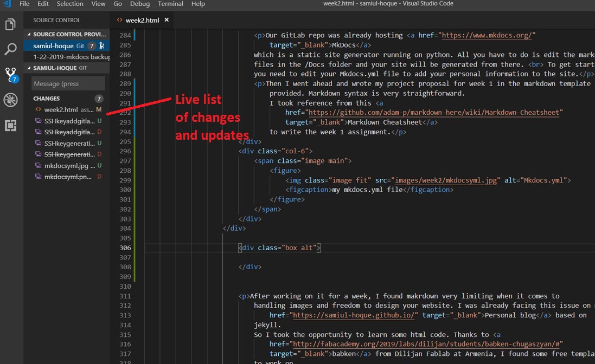Open deleted SSHkeygenerati... file marked D
Image resolution: width=595 pixels, height=364 pixels.
(x=66, y=154)
